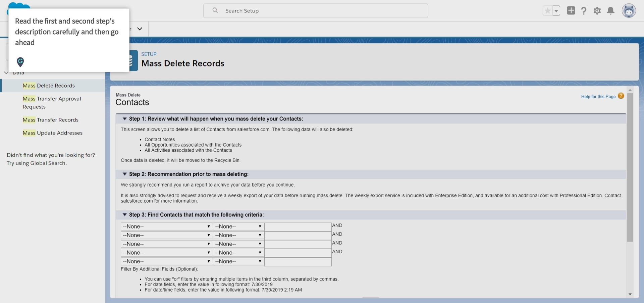Open the favorites list dropdown arrow
The width and height of the screenshot is (644, 303).
[x=556, y=10]
